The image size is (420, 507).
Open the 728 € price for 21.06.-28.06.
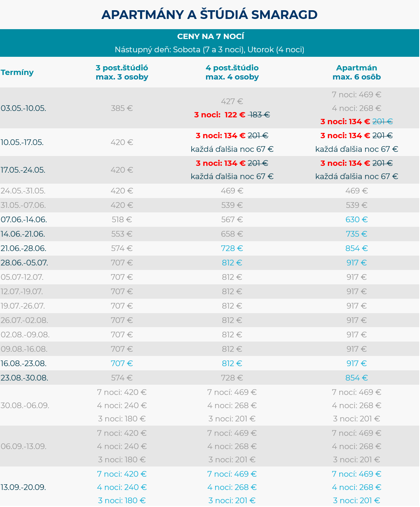point(232,248)
